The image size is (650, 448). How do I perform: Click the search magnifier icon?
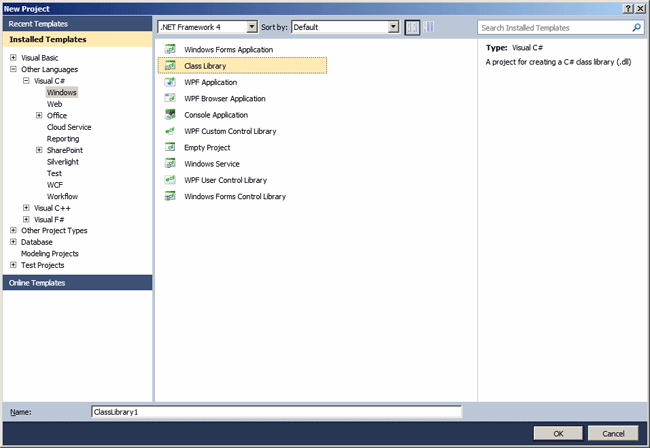(636, 28)
